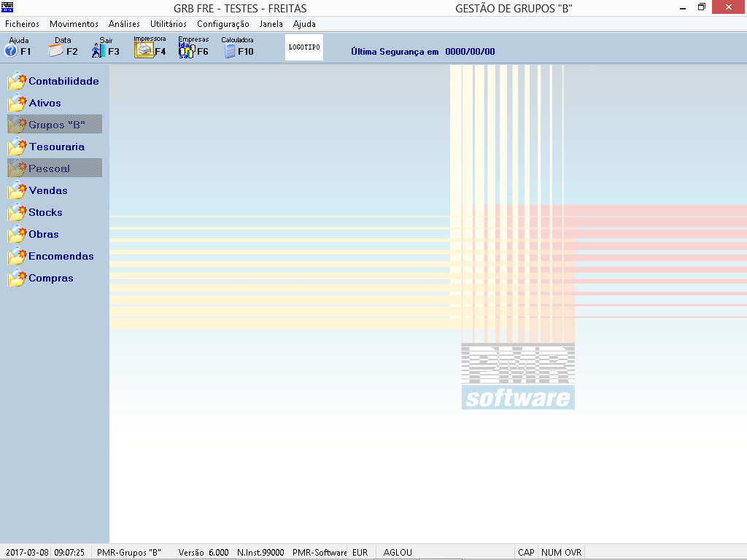This screenshot has width=747, height=560.
Task: Click the LOGOTIPO placeholder box
Action: pos(304,47)
